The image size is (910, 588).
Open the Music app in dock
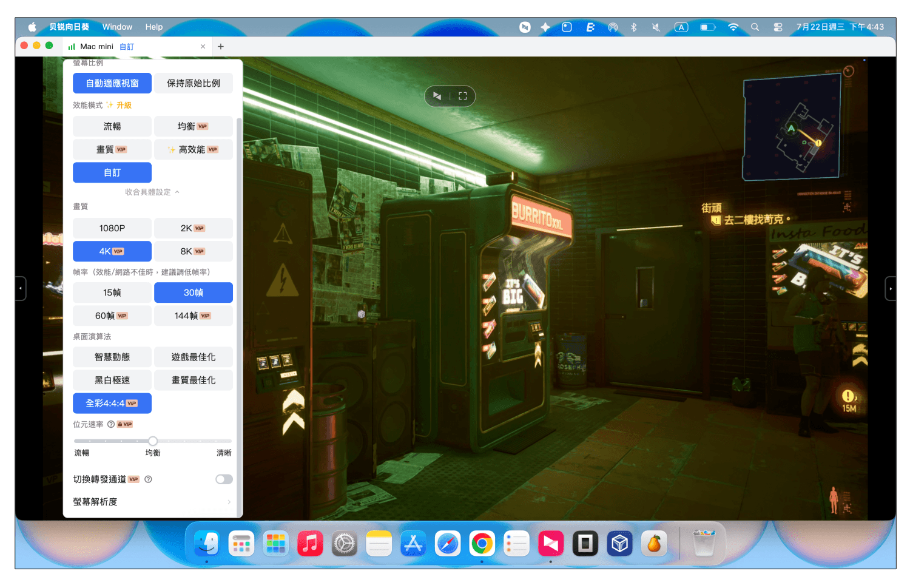310,544
